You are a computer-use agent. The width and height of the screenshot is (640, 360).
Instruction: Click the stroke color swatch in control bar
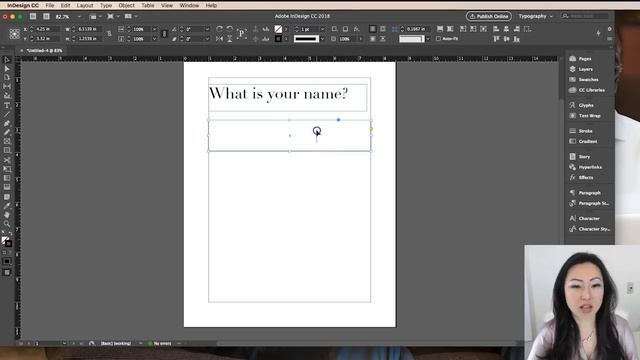(278, 39)
